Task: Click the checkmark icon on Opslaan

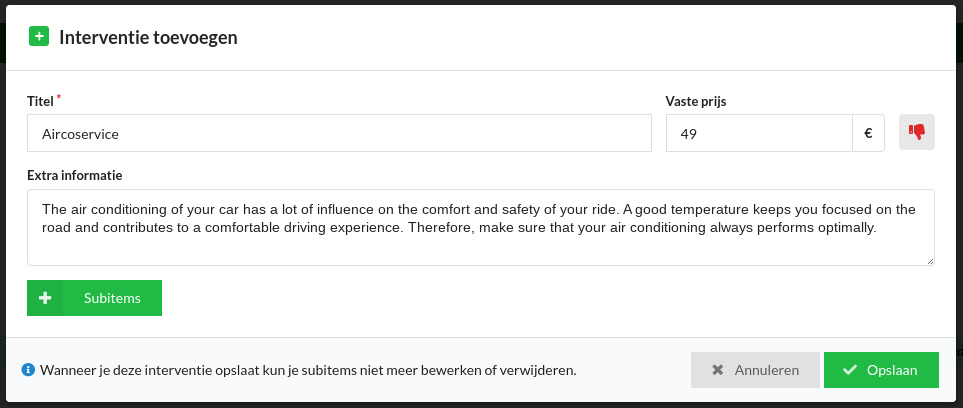Action: [850, 370]
